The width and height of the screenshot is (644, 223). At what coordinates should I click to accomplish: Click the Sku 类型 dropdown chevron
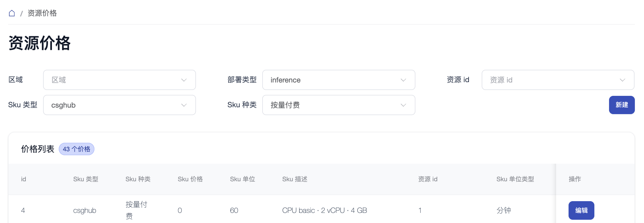point(184,105)
